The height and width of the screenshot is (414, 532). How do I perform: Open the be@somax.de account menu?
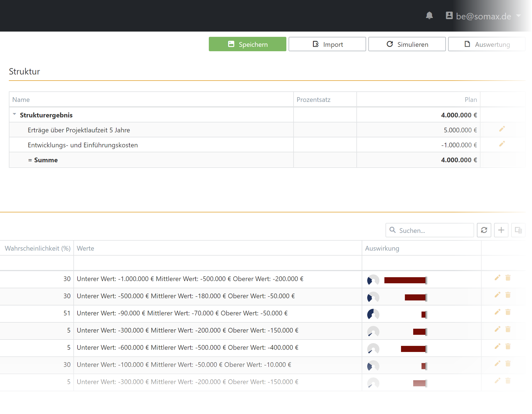[x=484, y=16]
